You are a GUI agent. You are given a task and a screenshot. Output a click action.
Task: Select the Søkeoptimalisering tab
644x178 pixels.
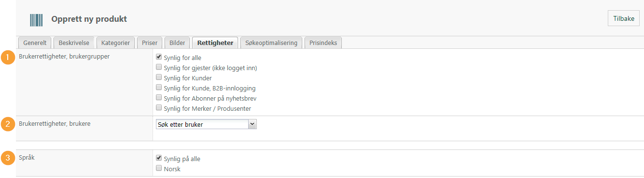(x=271, y=43)
